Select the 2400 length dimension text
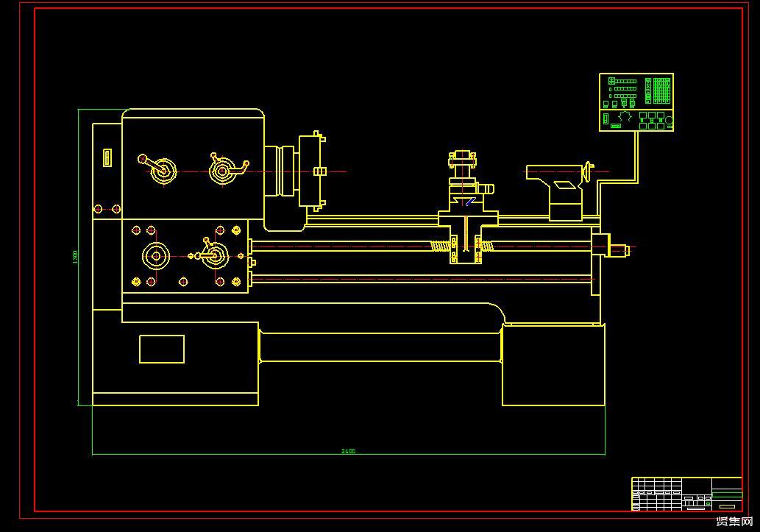The width and height of the screenshot is (760, 532). 348,451
